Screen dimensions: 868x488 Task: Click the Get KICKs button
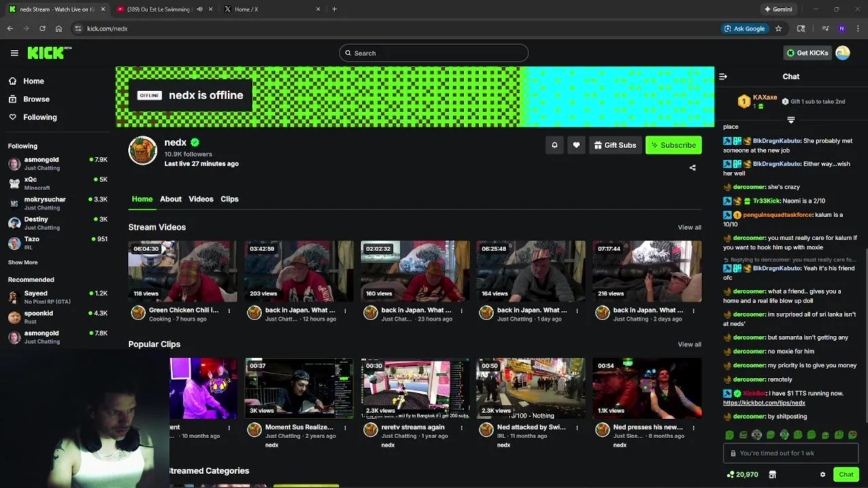click(807, 53)
